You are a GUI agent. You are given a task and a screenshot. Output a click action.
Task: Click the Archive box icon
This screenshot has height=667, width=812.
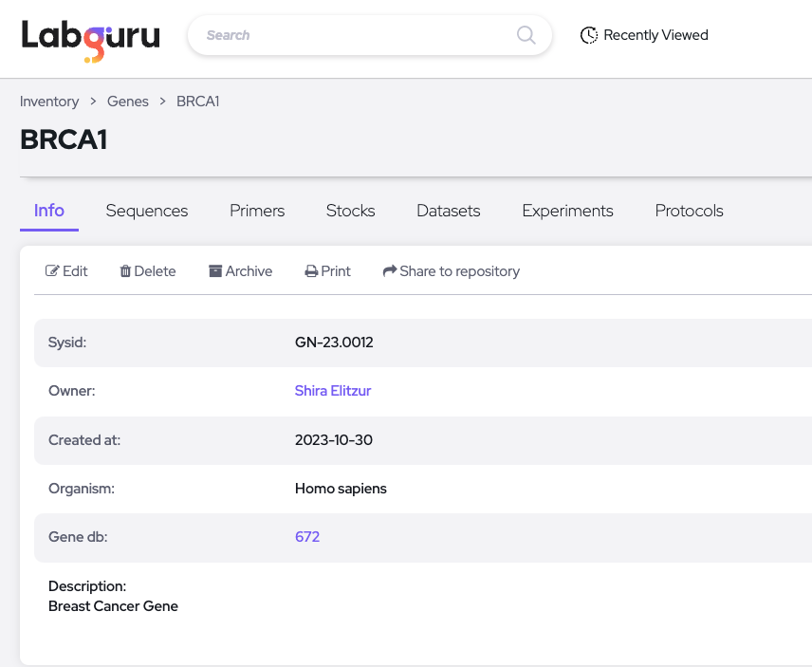pos(214,270)
